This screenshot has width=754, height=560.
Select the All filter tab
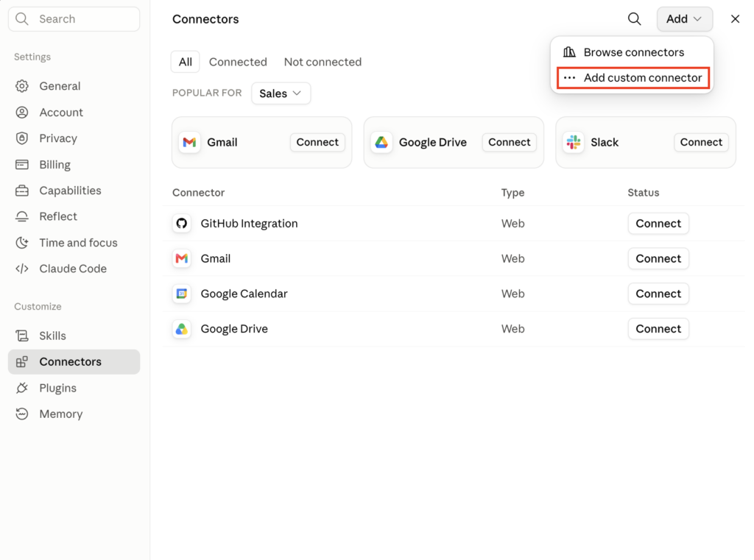coord(185,62)
